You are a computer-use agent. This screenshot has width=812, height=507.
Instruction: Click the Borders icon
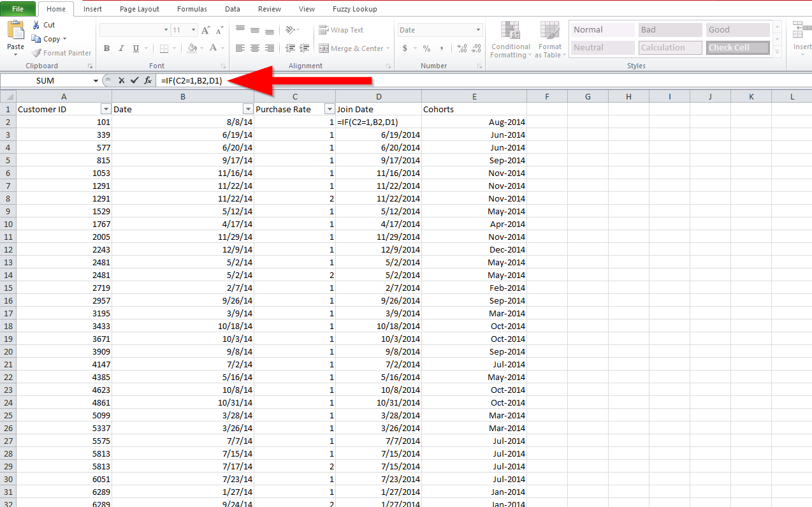coord(164,48)
